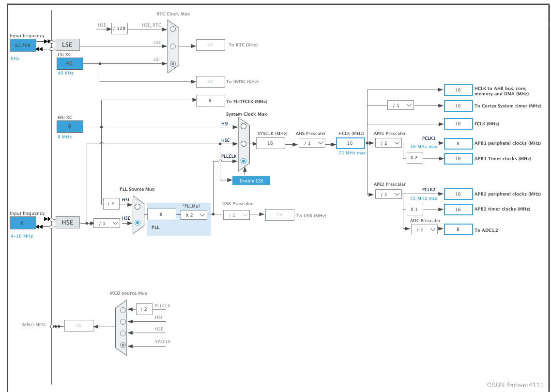
Task: Click the APB2 timer X1 multiplier block
Action: [414, 209]
